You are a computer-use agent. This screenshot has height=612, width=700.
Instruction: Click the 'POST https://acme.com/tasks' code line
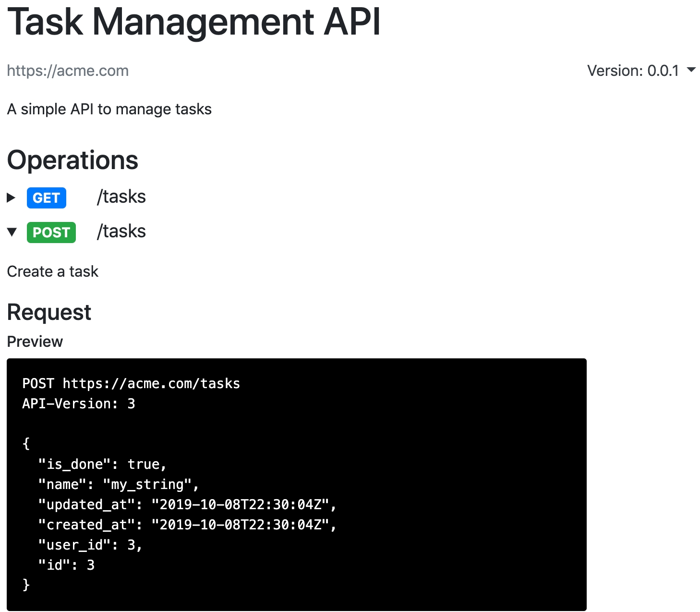131,383
